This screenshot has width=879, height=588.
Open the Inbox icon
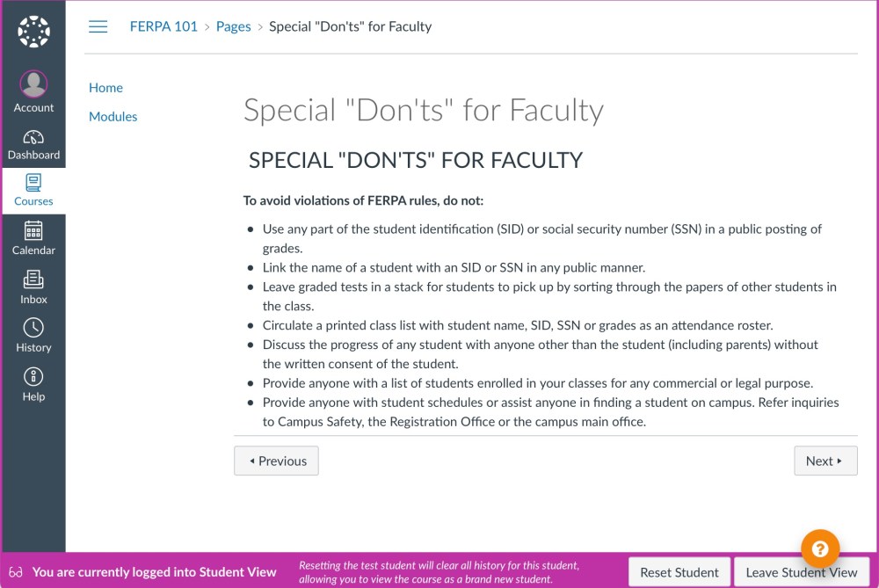click(x=33, y=280)
